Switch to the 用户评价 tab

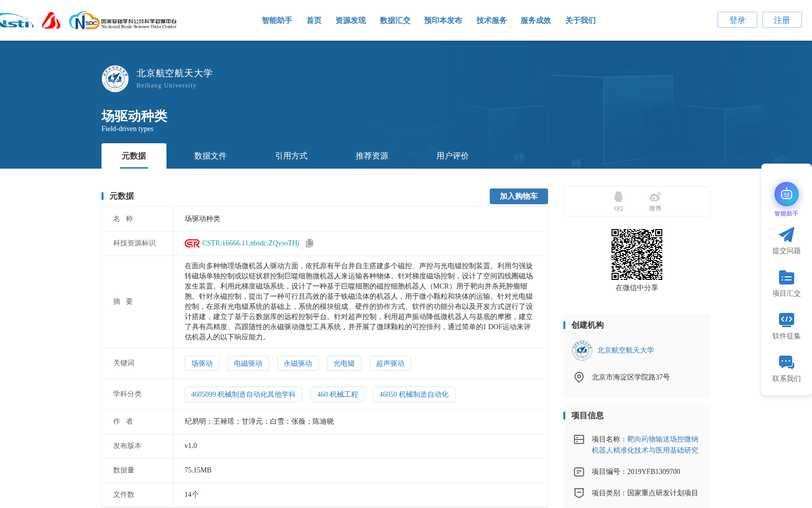click(453, 156)
